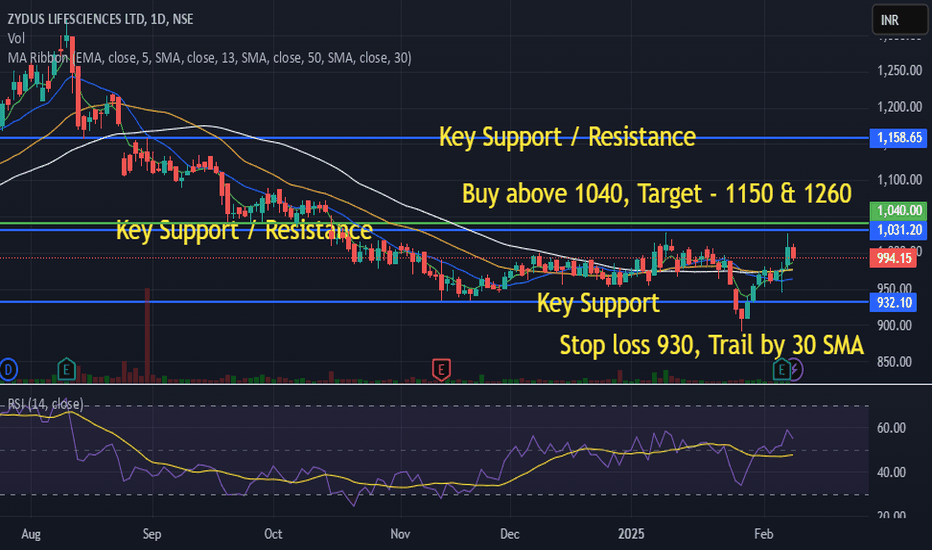Click the blue D dividend marker icon
The height and width of the screenshot is (550, 932).
tap(8, 370)
